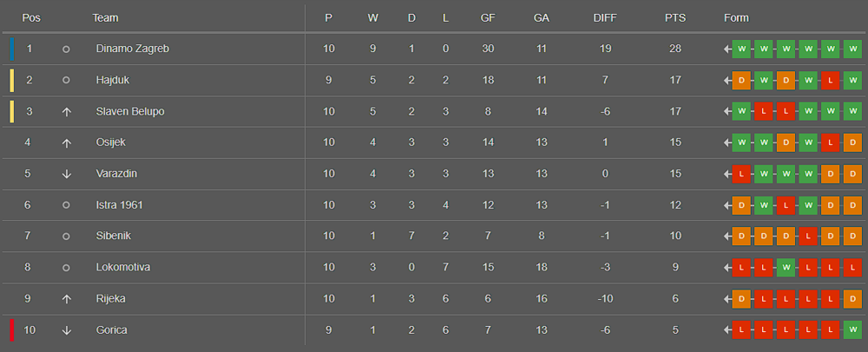Click the red relegation marker beside Gorica
The height and width of the screenshot is (352, 868).
[11, 330]
